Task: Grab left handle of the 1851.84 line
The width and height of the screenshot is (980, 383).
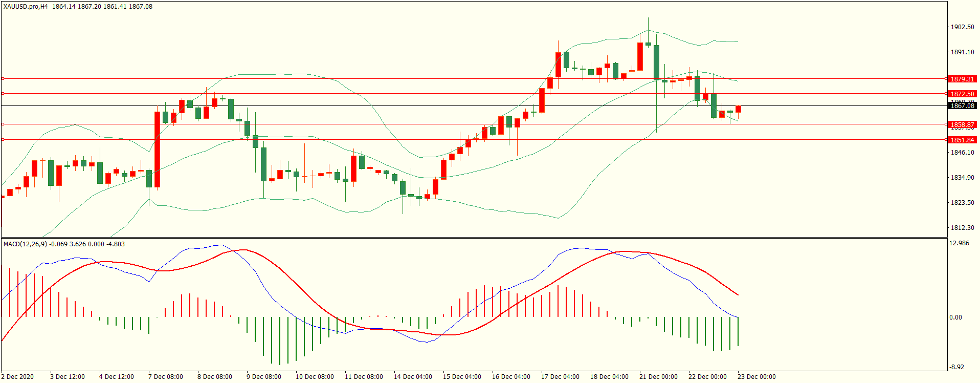Action: point(3,140)
